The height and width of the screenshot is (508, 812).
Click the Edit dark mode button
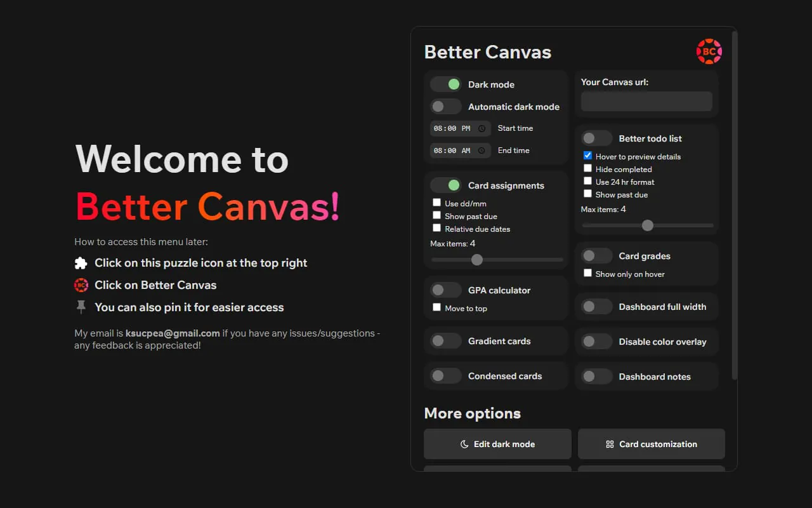pyautogui.click(x=497, y=444)
